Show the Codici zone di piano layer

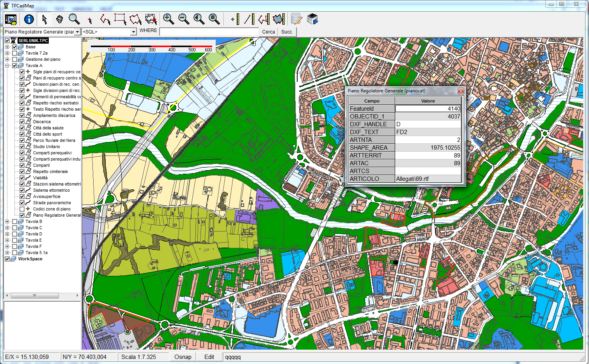tap(22, 209)
